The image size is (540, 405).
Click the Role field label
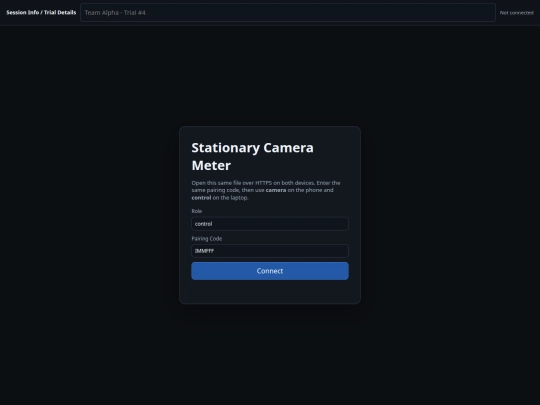point(197,211)
